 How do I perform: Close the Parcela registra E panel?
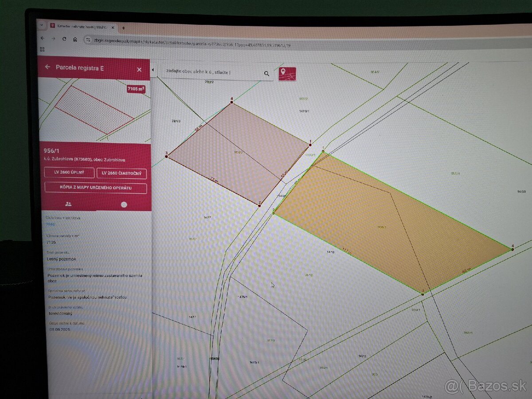tap(139, 70)
